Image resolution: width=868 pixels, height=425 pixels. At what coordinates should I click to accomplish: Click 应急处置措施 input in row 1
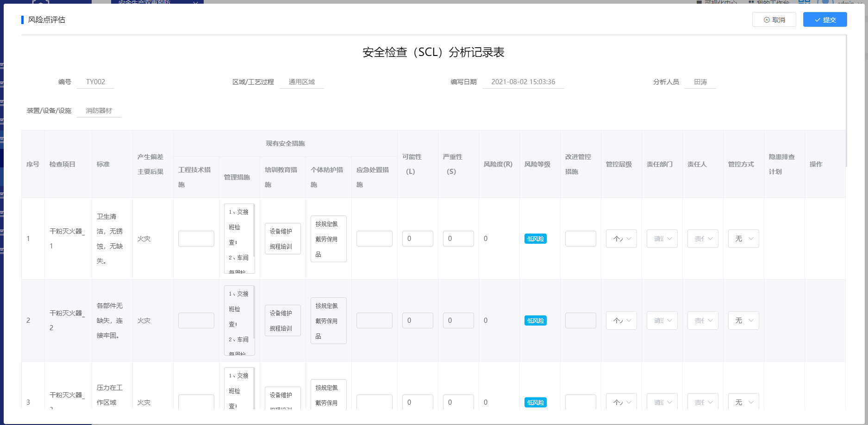click(x=375, y=239)
